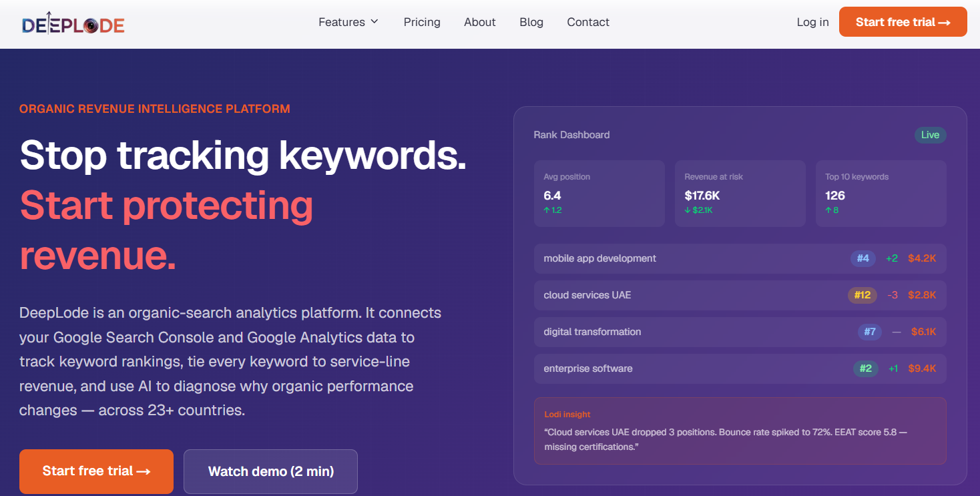
Task: Open the Pricing page
Action: coord(422,22)
